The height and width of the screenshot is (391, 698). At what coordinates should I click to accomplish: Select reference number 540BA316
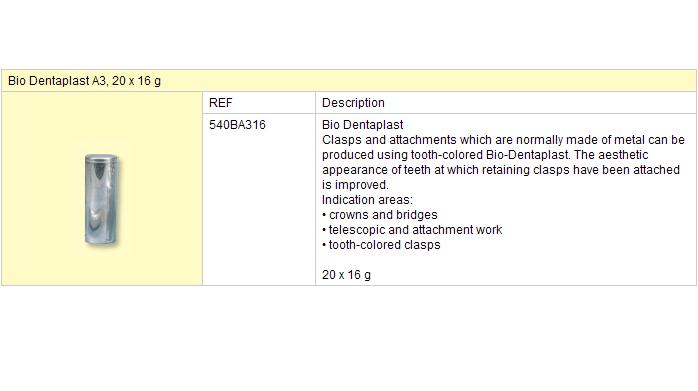point(237,125)
